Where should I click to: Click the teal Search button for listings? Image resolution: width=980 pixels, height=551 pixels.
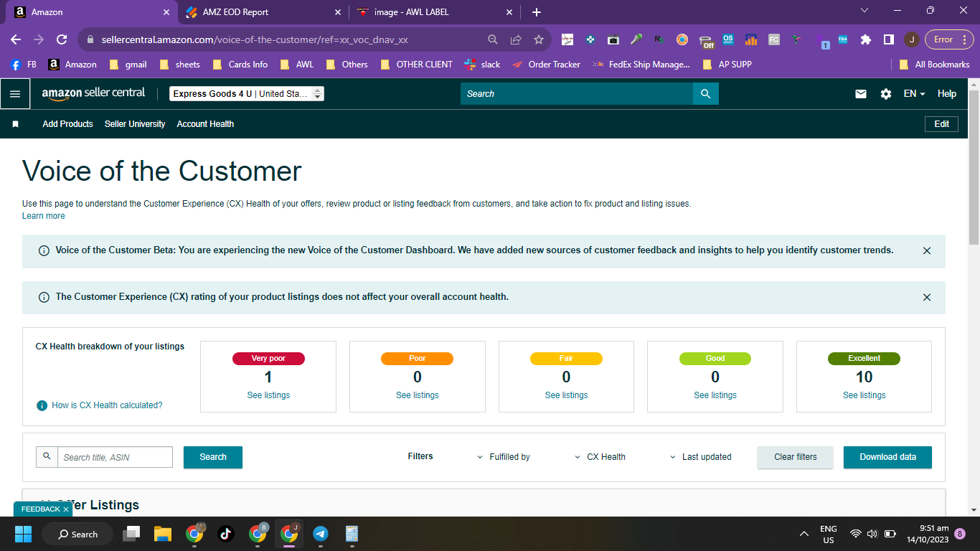[213, 457]
